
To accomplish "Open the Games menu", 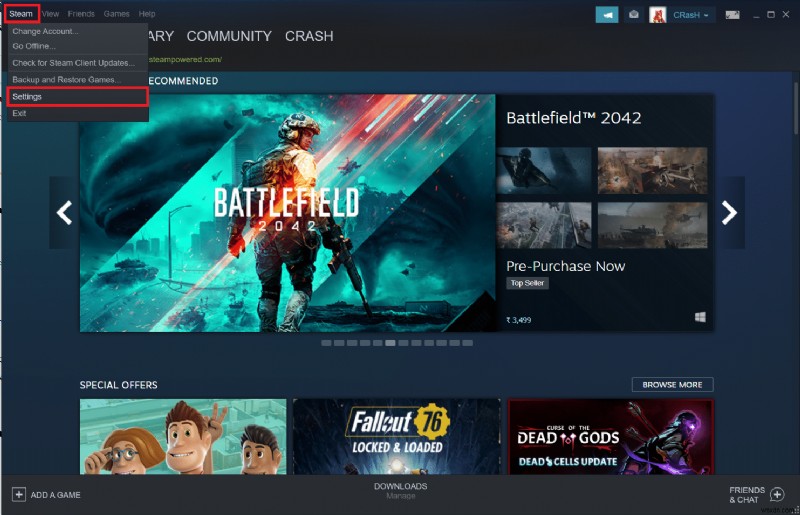I will (x=116, y=14).
